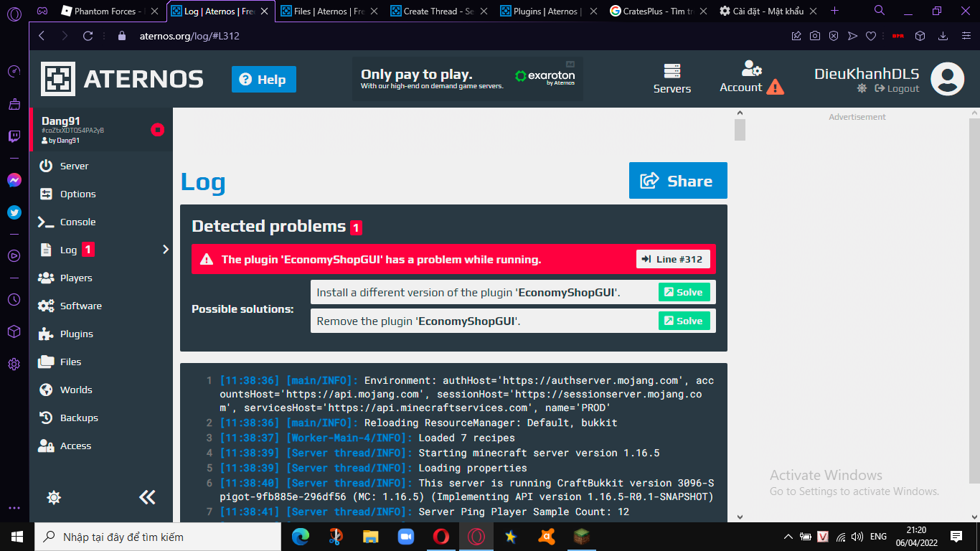The height and width of the screenshot is (551, 980).
Task: Take a snapshot with the camera icon
Action: point(815,36)
